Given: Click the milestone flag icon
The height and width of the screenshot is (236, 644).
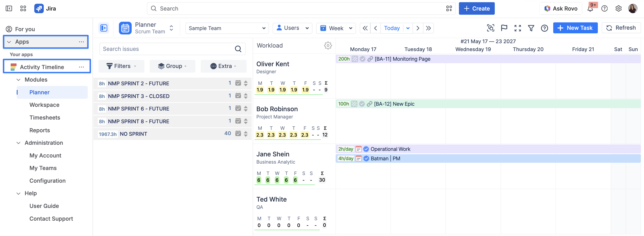Looking at the screenshot, I should tap(504, 28).
